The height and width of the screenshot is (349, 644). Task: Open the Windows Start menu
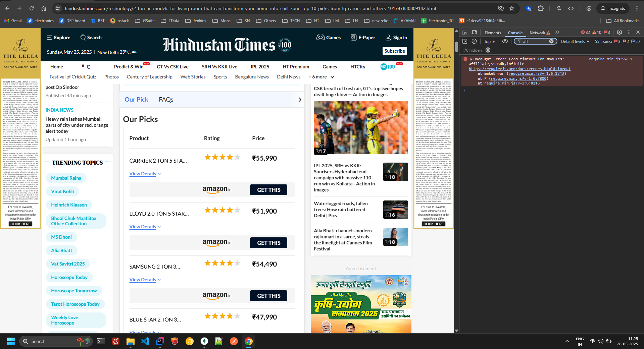(x=11, y=341)
